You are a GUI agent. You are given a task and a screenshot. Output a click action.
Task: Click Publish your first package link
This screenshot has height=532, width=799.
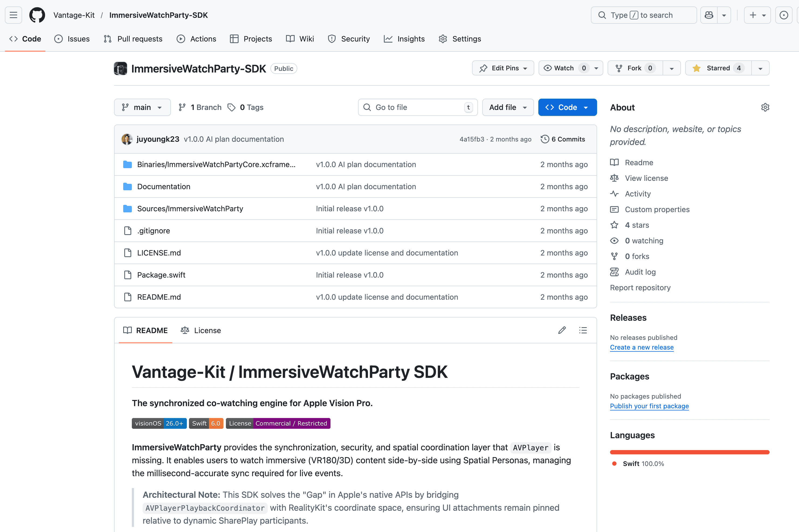point(649,406)
